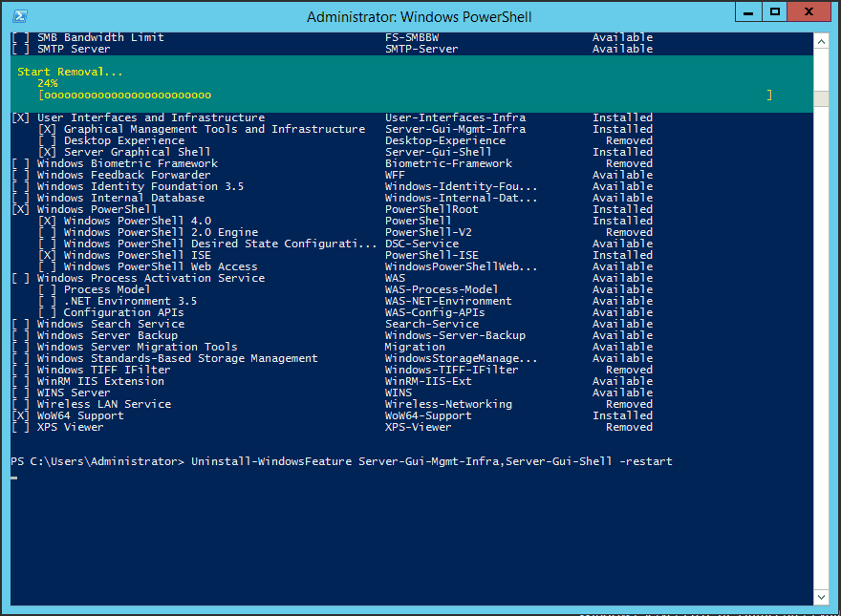
Task: Minimize the PowerShell window
Action: [748, 11]
